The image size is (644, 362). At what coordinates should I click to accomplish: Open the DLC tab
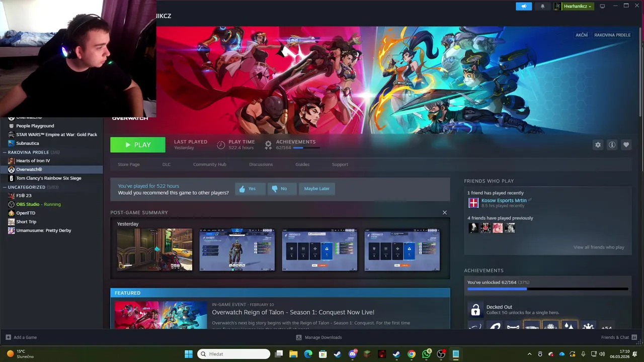pos(167,164)
